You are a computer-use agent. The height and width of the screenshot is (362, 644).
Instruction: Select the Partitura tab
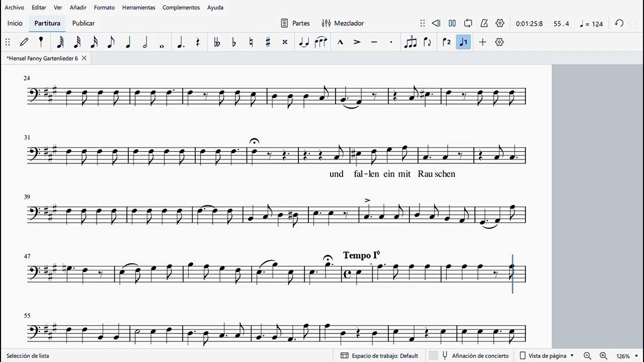pos(47,23)
